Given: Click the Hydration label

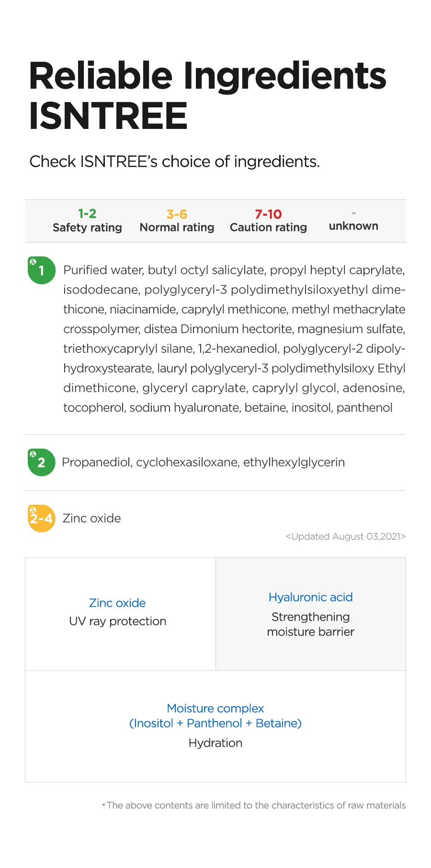Looking at the screenshot, I should coord(215,743).
